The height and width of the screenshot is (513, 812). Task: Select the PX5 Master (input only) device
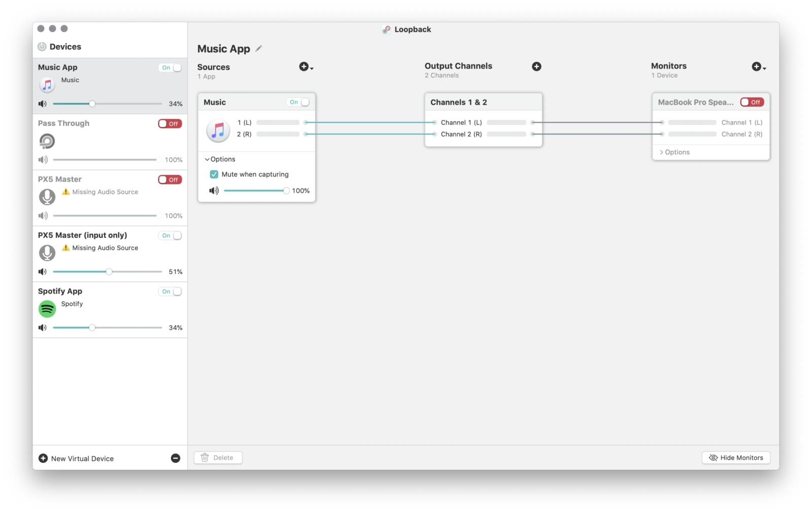pos(110,254)
